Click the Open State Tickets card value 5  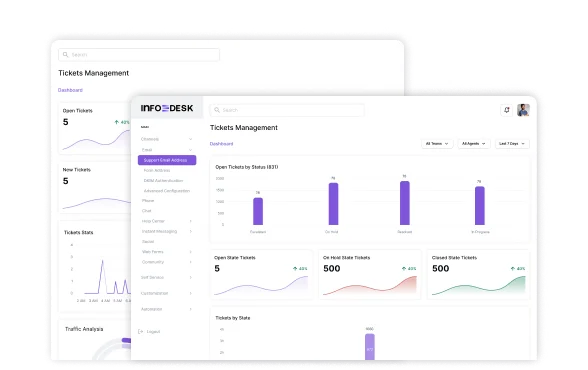pyautogui.click(x=217, y=268)
